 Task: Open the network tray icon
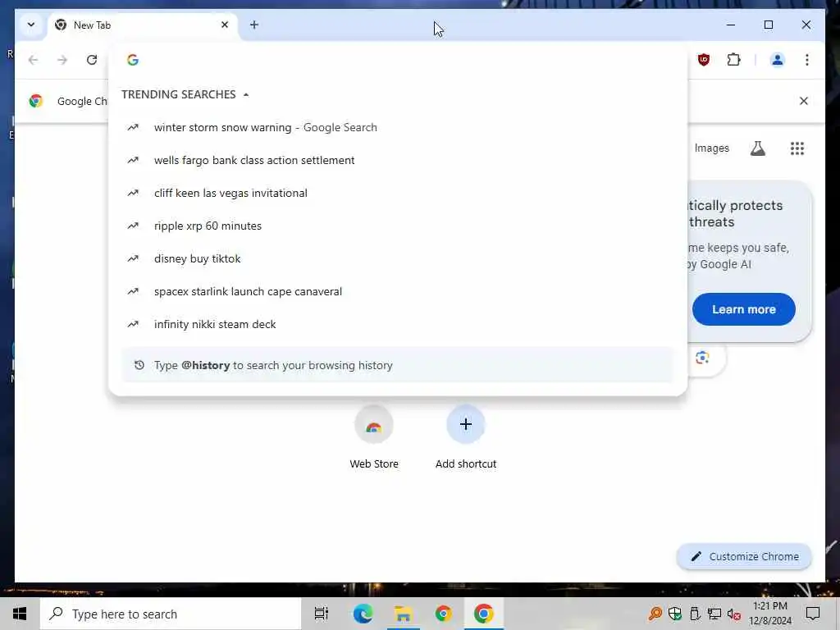click(714, 614)
